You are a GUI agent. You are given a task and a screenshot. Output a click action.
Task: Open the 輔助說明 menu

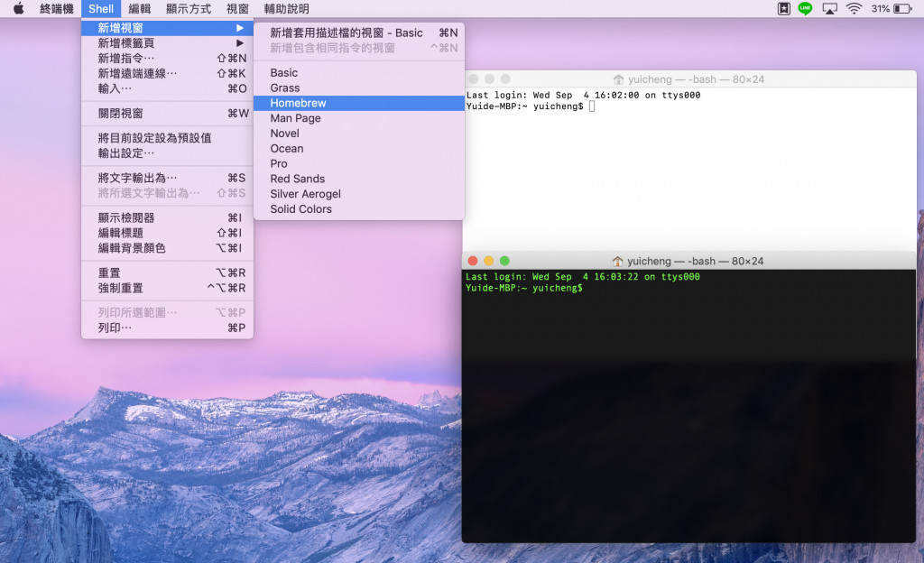click(286, 8)
